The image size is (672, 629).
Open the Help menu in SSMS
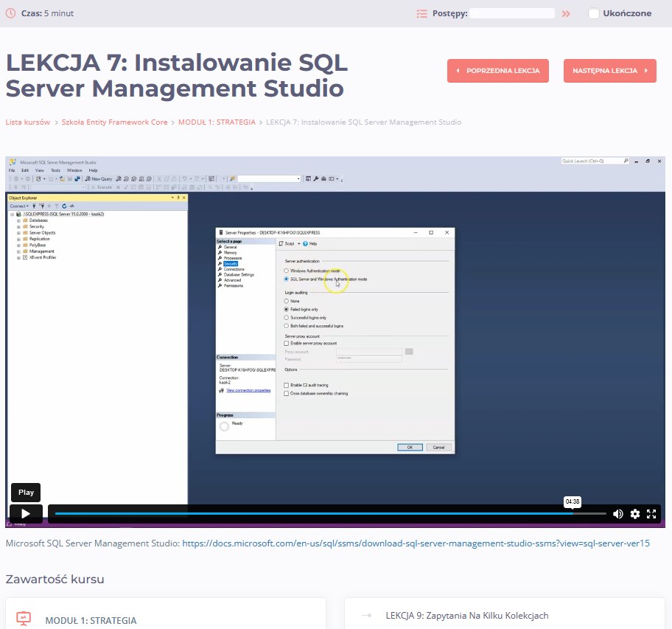93,170
